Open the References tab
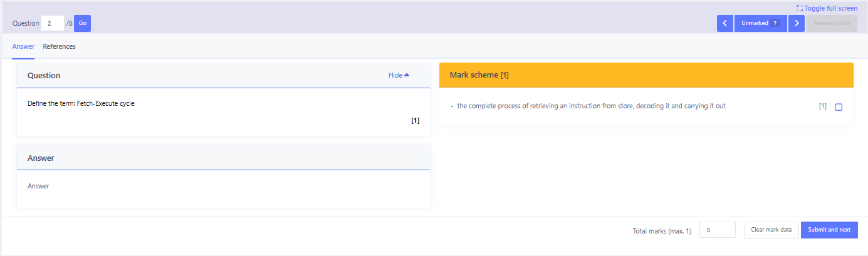Screen dimensions: 868x256 [x=59, y=46]
